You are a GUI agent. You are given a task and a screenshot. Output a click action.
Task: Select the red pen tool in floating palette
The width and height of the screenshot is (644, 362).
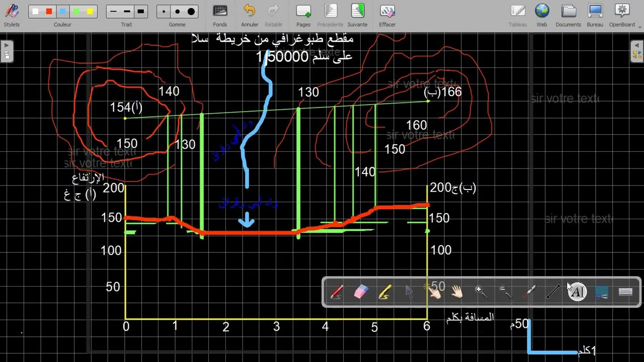point(337,292)
